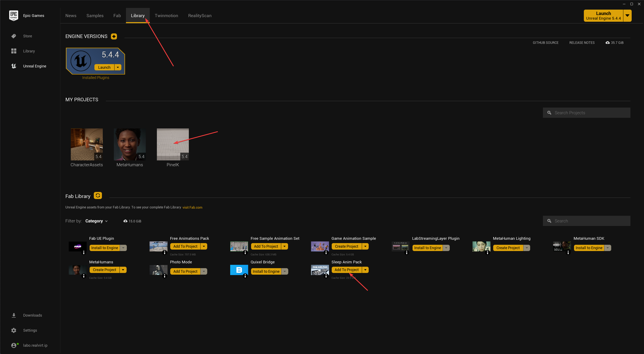Click the Sleep Anim Pack thumbnail

pyautogui.click(x=320, y=270)
